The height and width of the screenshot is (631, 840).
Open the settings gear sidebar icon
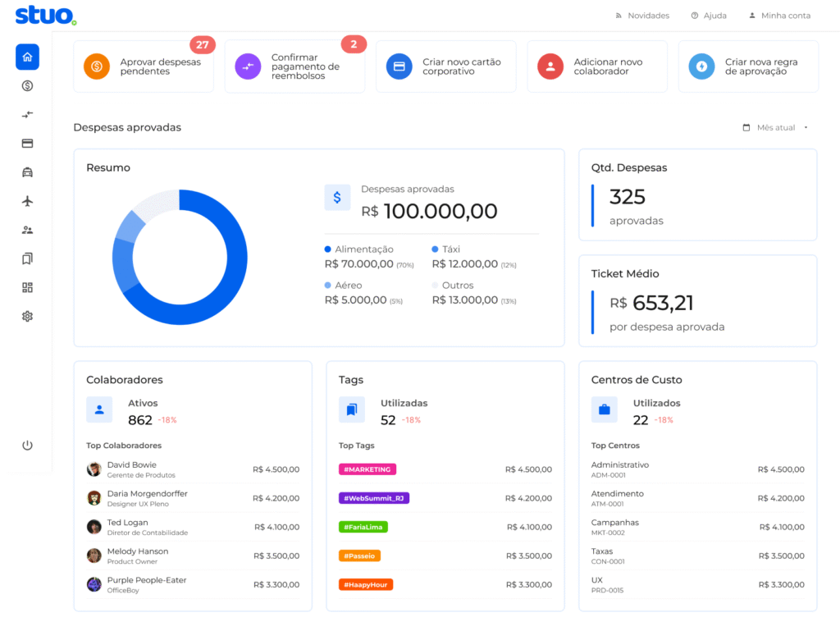27,316
